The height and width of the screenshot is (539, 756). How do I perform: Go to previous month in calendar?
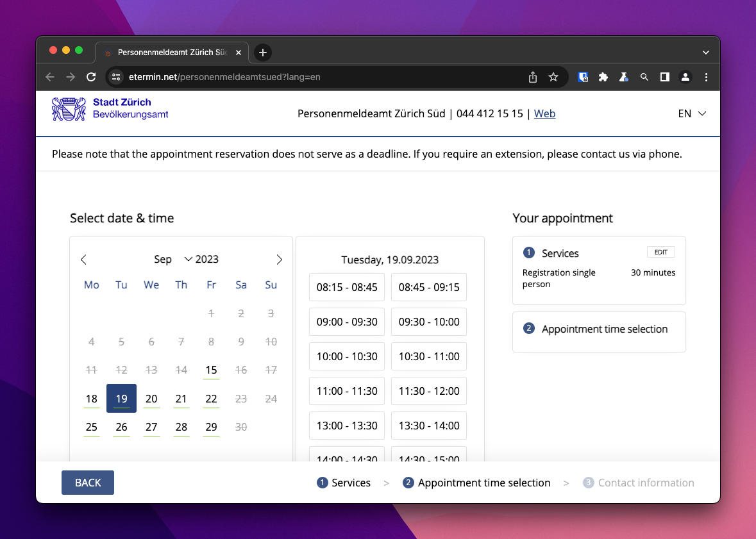tap(83, 260)
